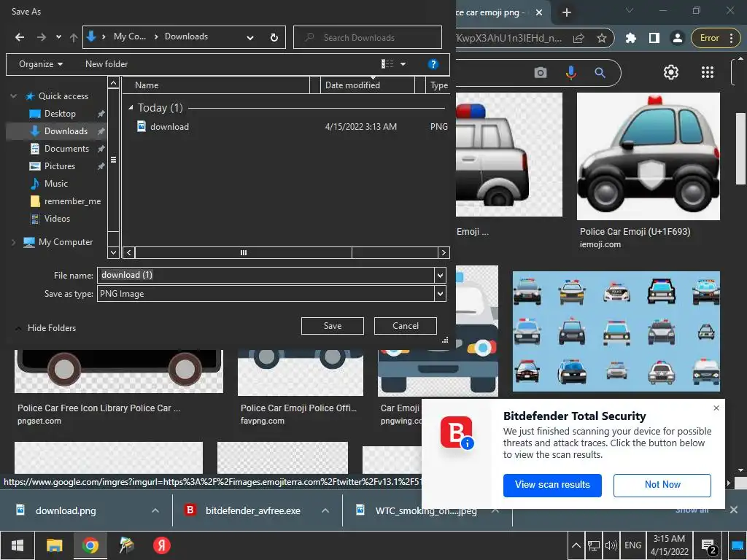
Task: Start voice search microphone icon
Action: [570, 73]
